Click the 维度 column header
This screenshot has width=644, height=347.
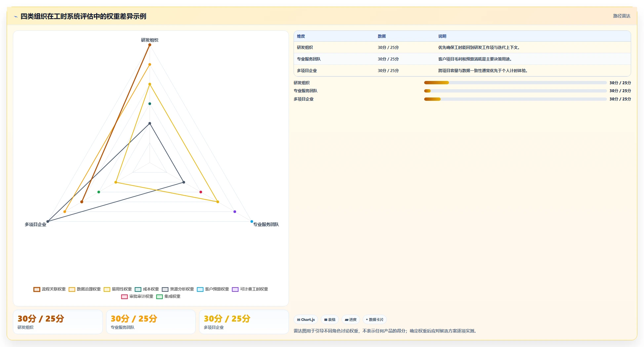pos(301,36)
